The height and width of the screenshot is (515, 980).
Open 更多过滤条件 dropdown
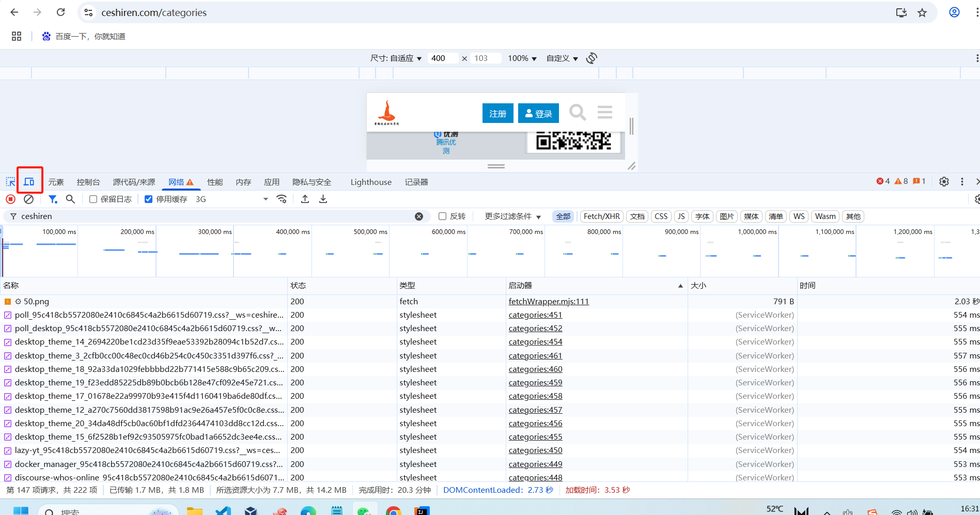click(x=512, y=216)
